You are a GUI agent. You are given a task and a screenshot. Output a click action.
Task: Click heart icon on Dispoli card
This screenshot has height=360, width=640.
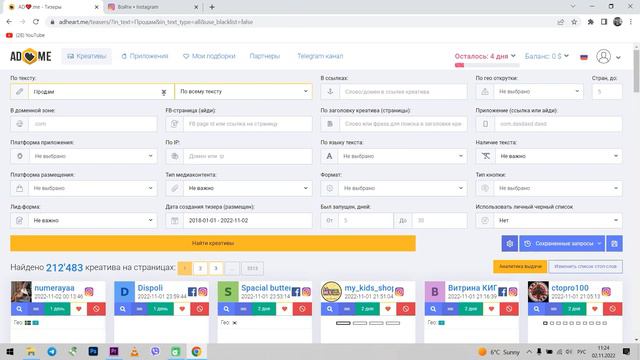182,309
